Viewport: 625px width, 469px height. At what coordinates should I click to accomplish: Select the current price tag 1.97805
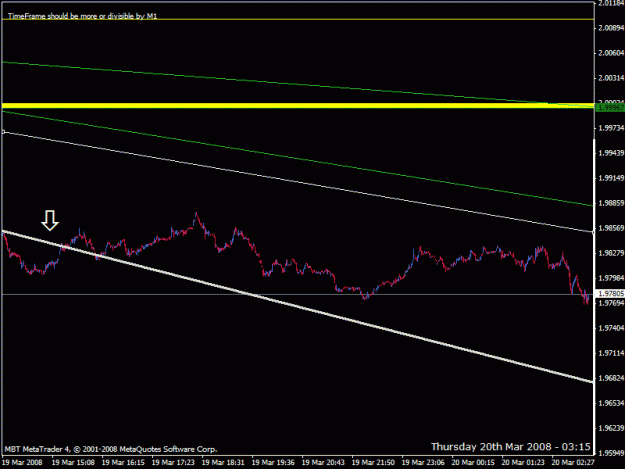(x=610, y=294)
